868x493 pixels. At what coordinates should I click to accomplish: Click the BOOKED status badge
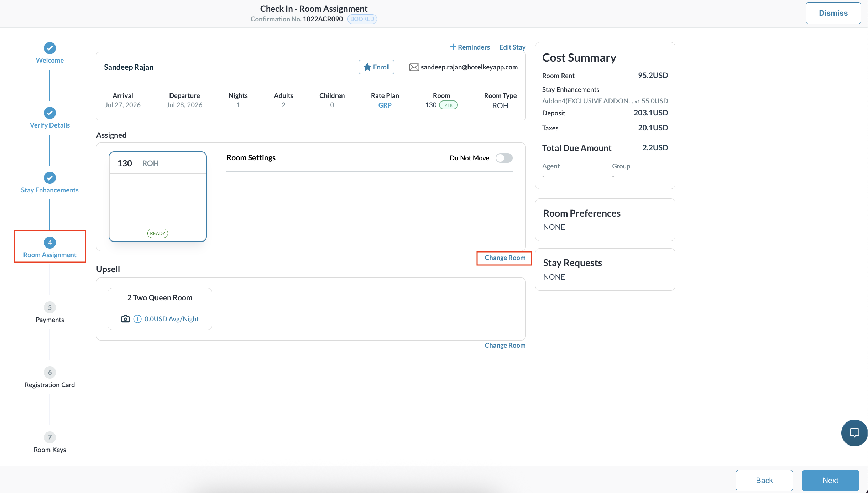(362, 19)
